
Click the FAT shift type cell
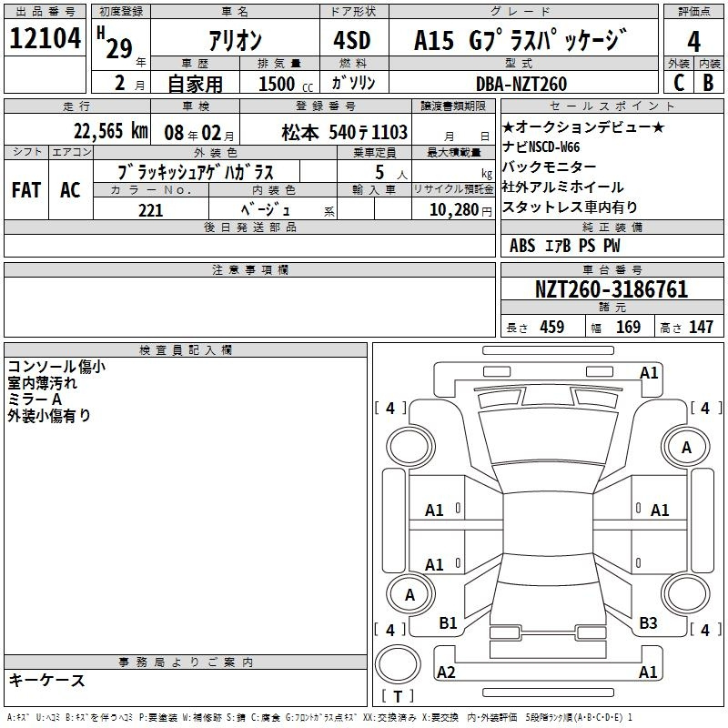pos(25,189)
